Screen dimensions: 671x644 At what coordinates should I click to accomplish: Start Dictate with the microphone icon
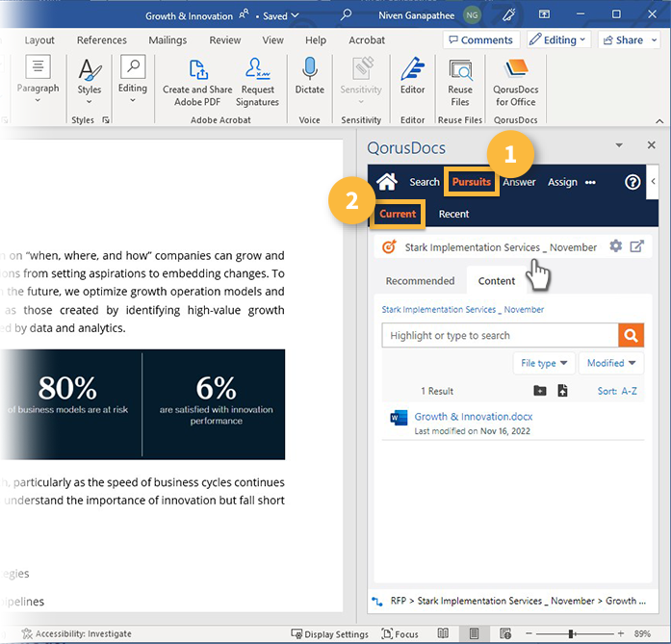click(309, 68)
